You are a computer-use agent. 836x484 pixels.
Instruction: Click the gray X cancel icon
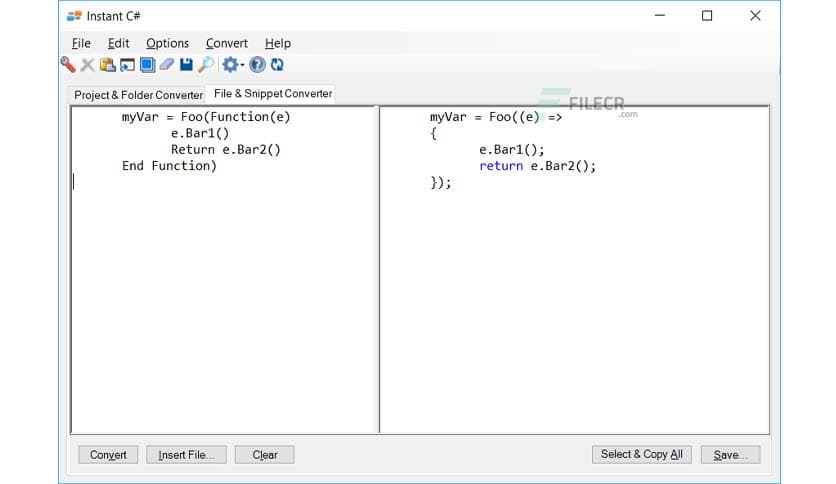click(x=87, y=65)
